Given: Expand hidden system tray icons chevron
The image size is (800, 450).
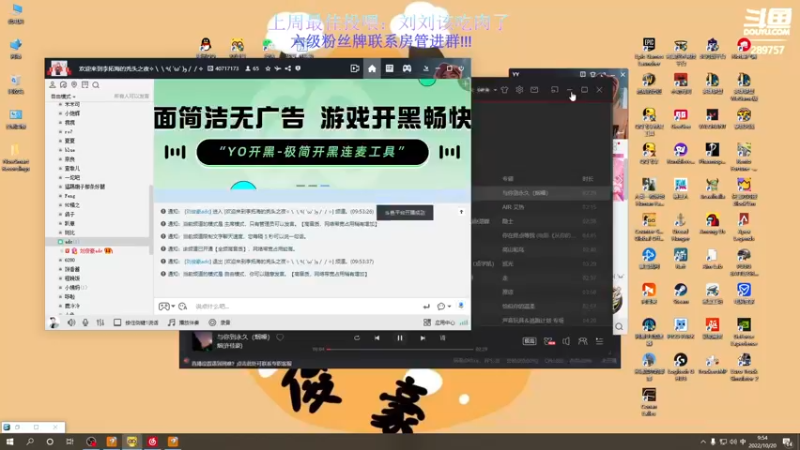Looking at the screenshot, I should (x=703, y=442).
